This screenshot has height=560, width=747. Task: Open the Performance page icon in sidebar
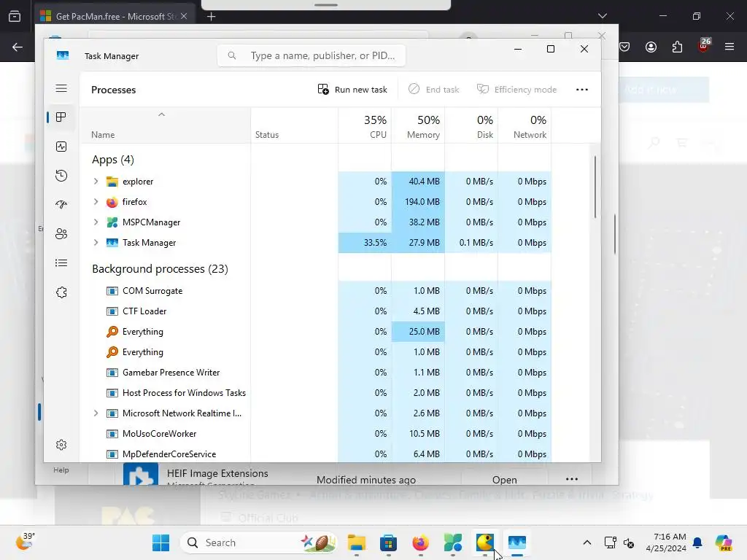click(61, 147)
